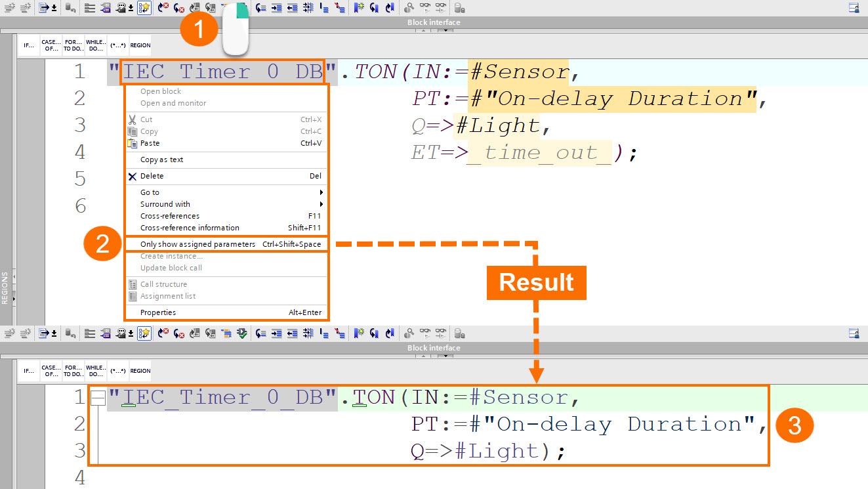Open the go-to-line dropdown arrow in the upper toolbar
The height and width of the screenshot is (489, 868).
tap(54, 8)
